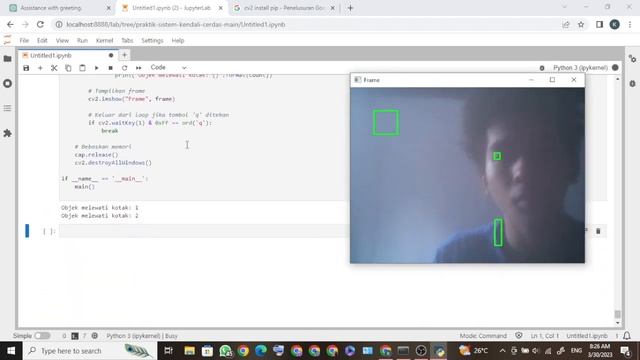Click the weather 26°C widget on taskbar

(473, 351)
